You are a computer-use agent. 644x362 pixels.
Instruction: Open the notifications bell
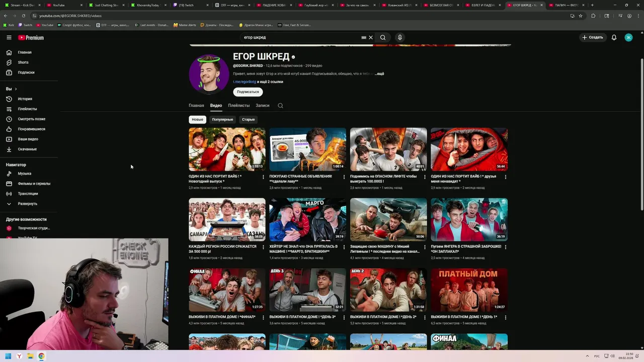point(614,37)
